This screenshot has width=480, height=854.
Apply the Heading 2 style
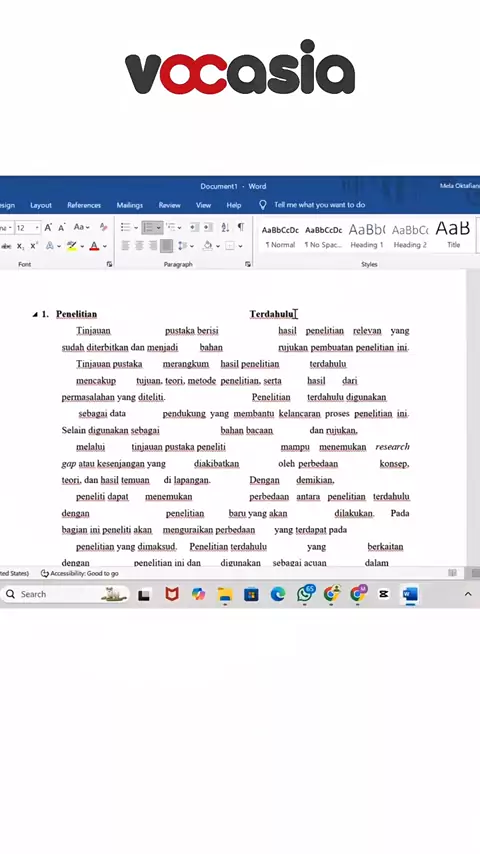[x=410, y=236]
